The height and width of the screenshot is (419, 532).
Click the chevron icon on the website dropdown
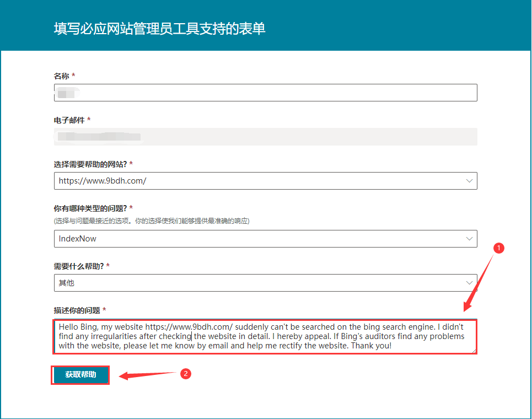pos(469,180)
